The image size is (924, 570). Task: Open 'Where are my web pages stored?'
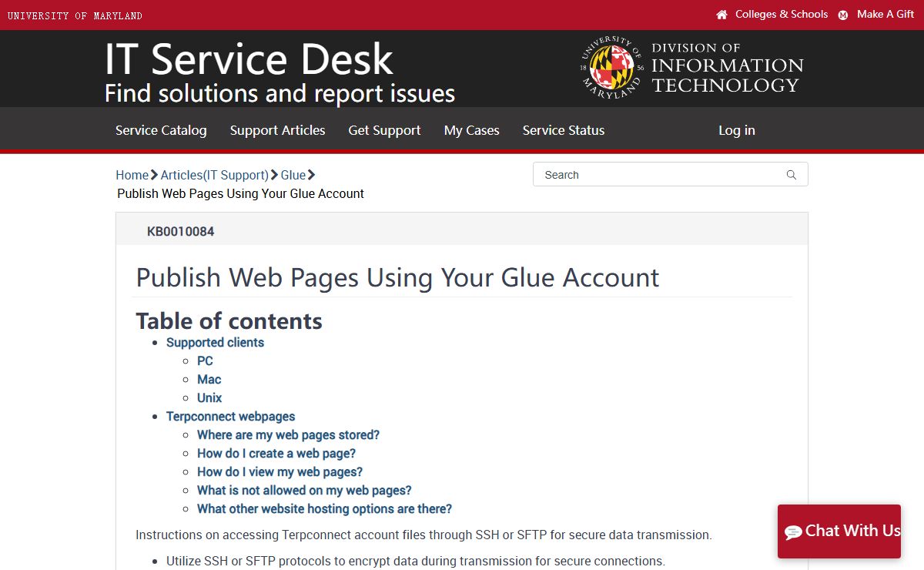[x=288, y=434]
